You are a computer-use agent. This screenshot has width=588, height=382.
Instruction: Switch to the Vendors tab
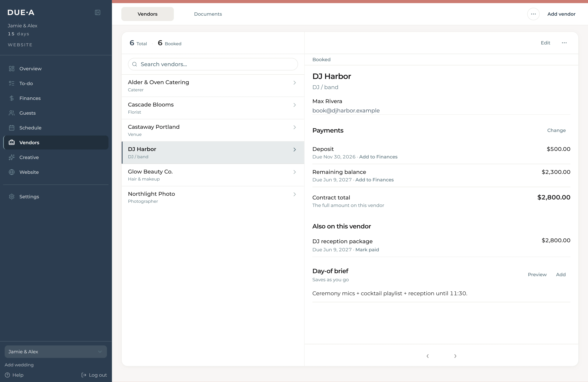(x=147, y=14)
